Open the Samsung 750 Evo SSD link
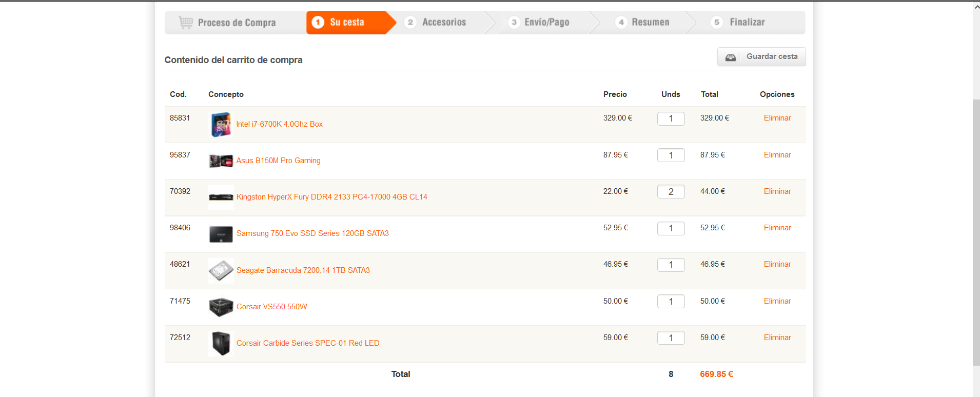Image resolution: width=980 pixels, height=397 pixels. (x=313, y=233)
